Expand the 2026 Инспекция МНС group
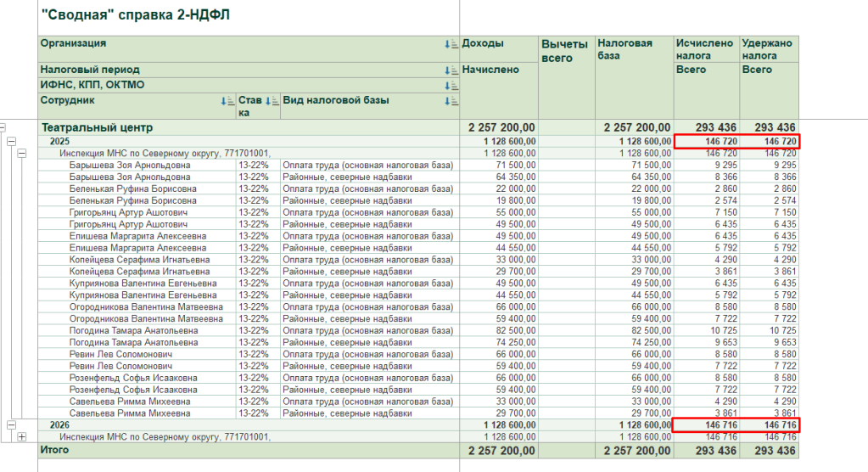 [x=21, y=437]
